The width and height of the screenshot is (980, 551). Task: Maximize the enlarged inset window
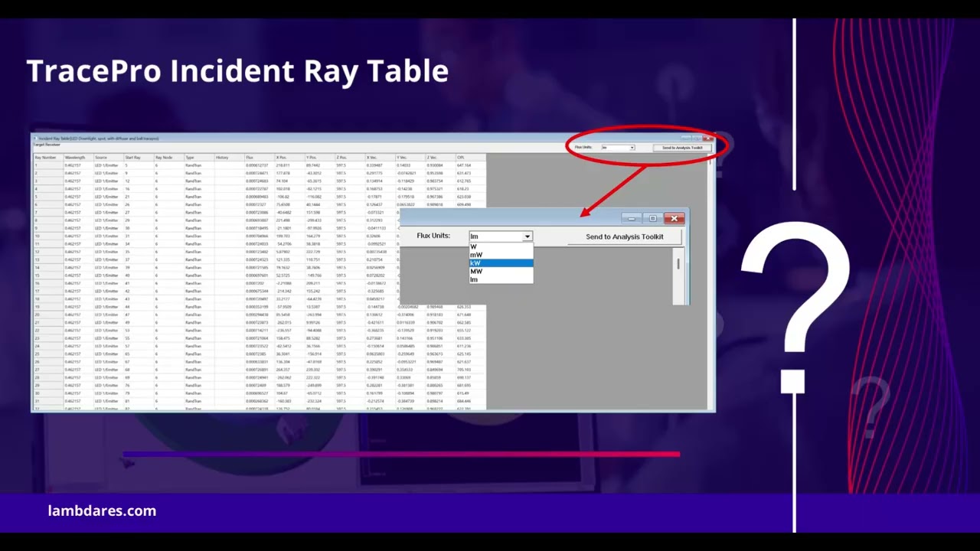pos(652,219)
